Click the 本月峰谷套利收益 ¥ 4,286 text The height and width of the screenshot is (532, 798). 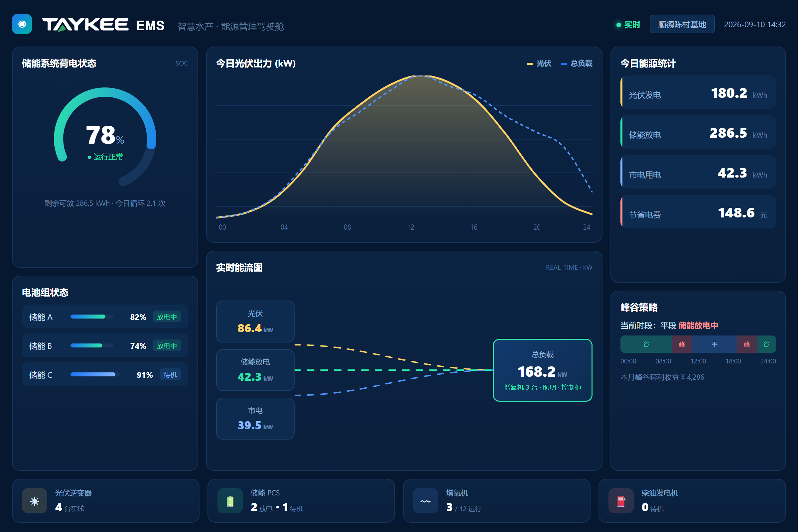click(x=662, y=377)
